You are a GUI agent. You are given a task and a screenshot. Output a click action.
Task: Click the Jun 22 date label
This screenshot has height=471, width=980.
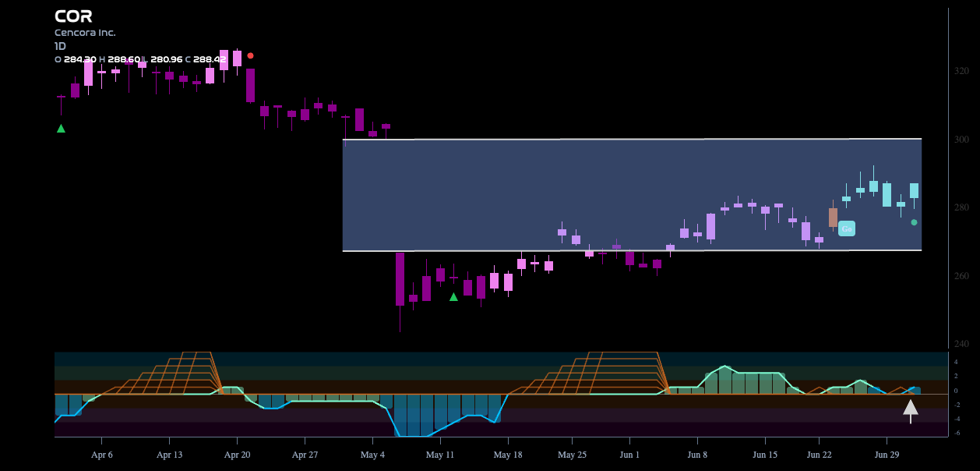coord(819,455)
